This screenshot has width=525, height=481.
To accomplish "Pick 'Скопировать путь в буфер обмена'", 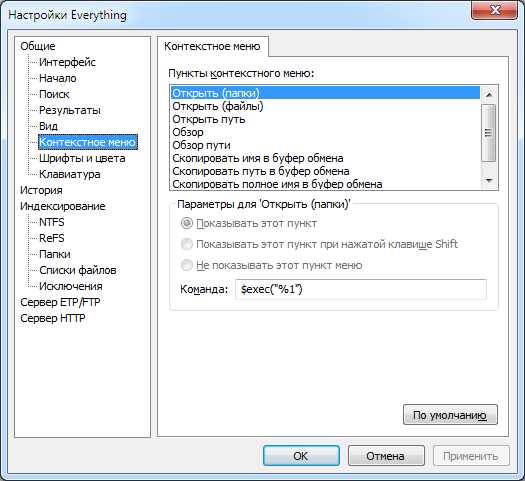I will 325,171.
